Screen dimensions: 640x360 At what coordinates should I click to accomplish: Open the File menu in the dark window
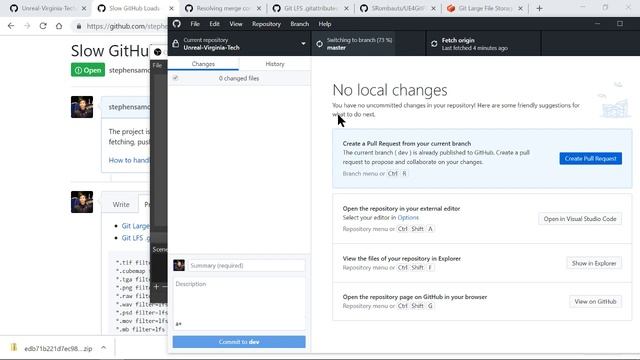(x=157, y=65)
